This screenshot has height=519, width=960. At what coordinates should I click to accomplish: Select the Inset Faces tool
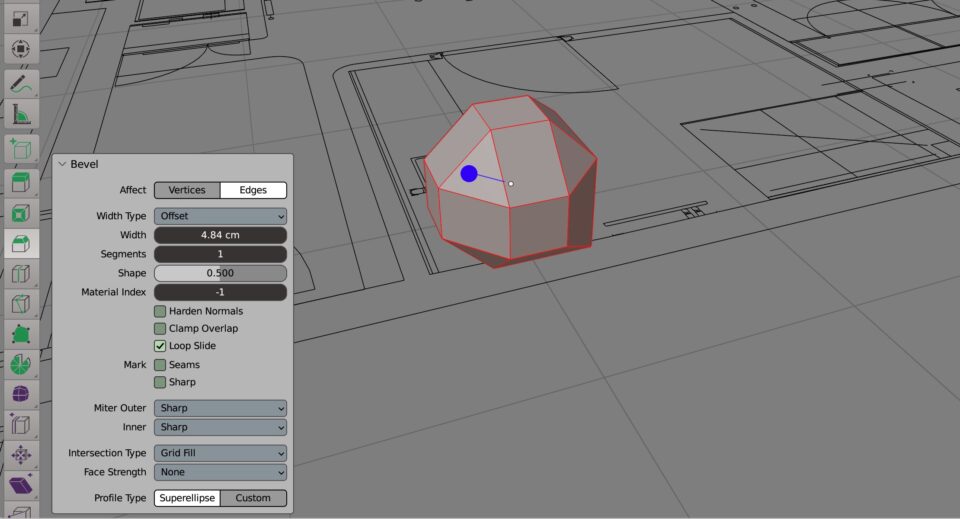click(20, 213)
